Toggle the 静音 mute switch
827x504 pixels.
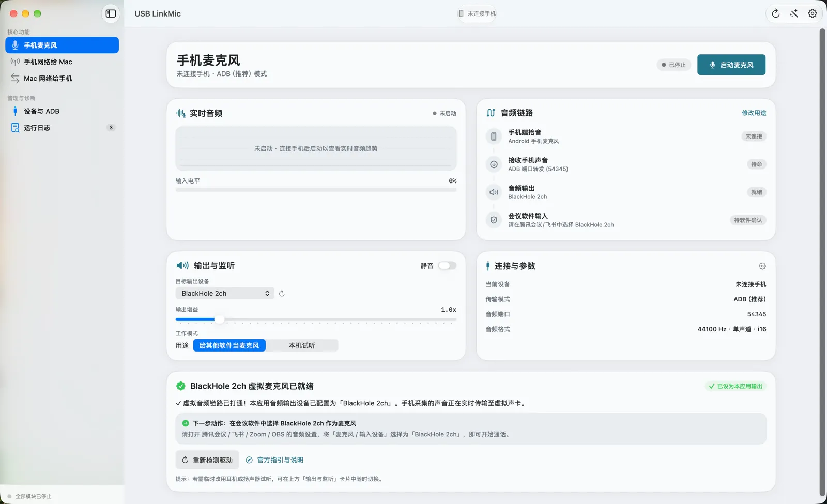447,266
